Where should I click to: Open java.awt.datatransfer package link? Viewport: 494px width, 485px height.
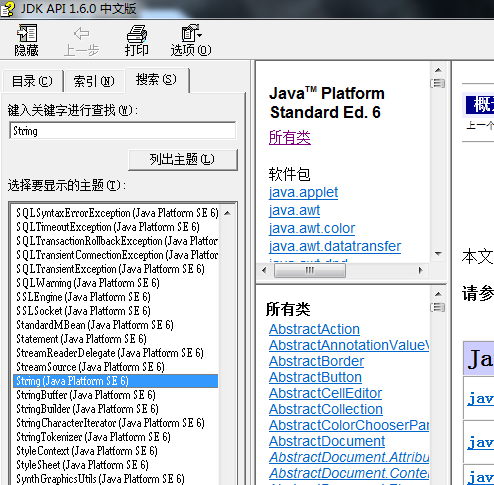[x=335, y=246]
